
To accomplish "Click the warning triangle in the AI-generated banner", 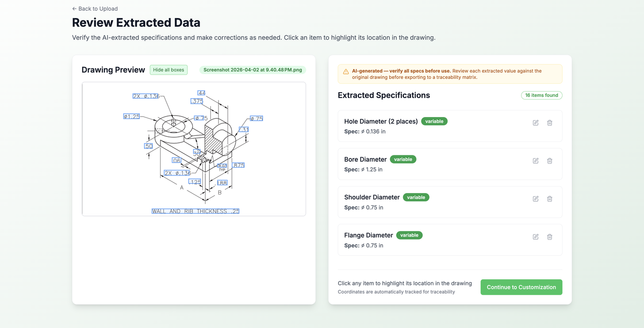I will 345,71.
